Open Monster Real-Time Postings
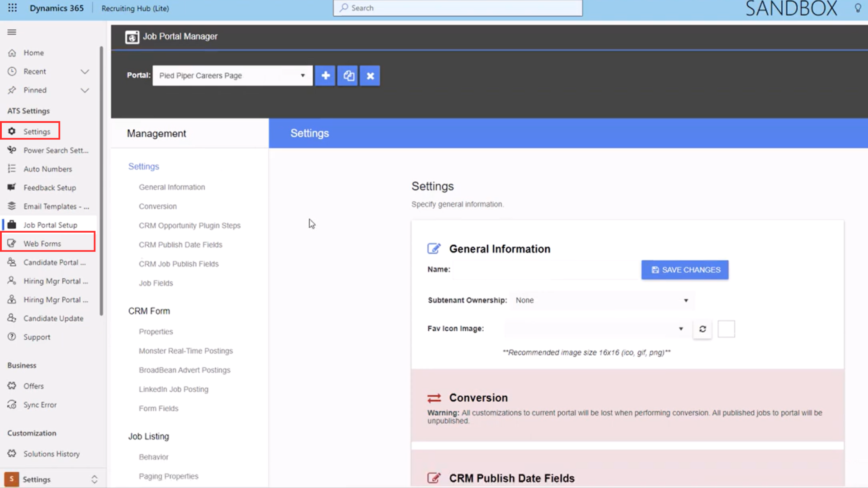The image size is (868, 488). [186, 351]
